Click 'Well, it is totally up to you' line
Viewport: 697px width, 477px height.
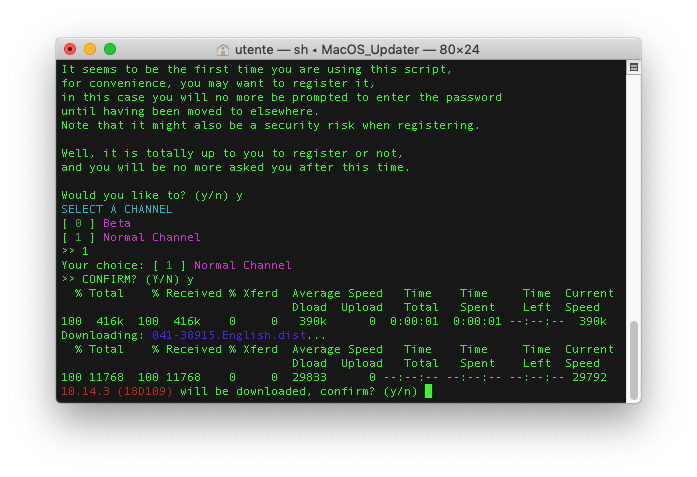(232, 153)
